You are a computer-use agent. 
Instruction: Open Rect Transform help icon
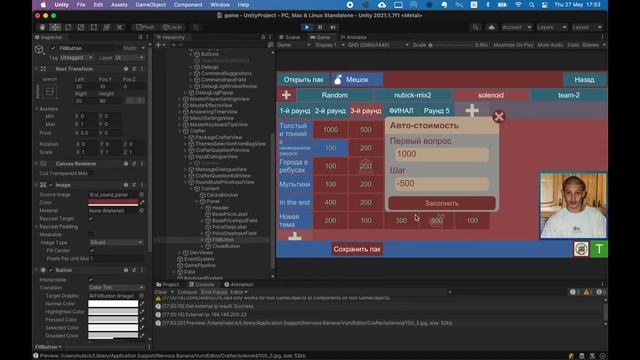click(126, 69)
